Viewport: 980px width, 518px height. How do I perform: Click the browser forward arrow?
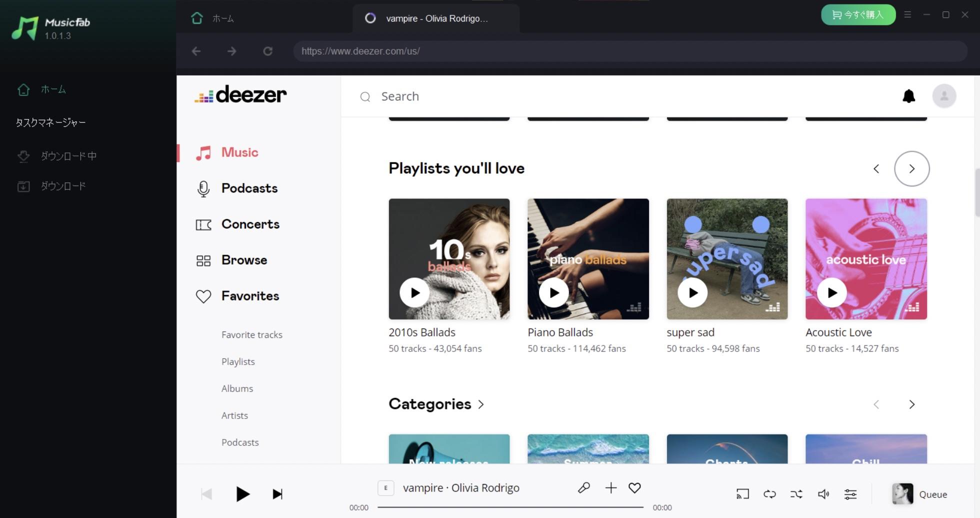231,51
